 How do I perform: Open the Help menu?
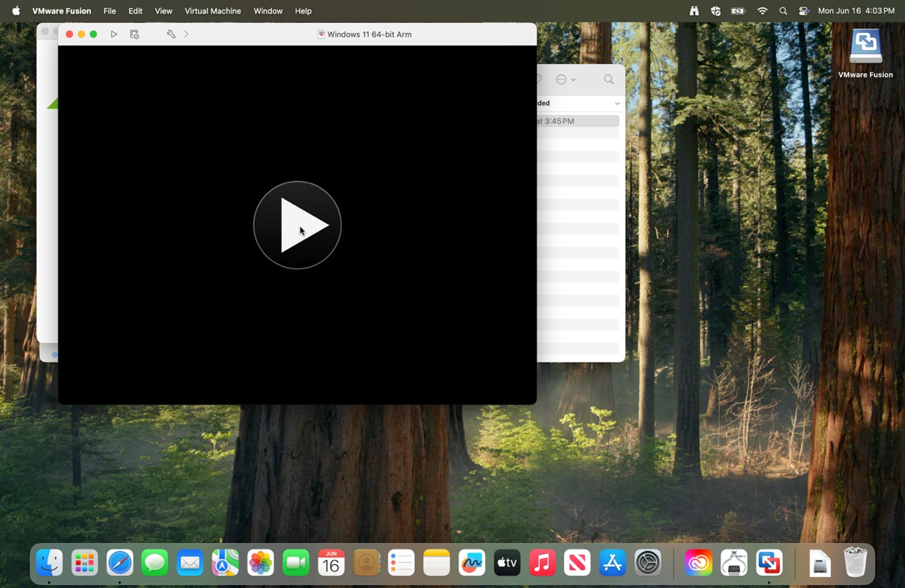click(303, 11)
